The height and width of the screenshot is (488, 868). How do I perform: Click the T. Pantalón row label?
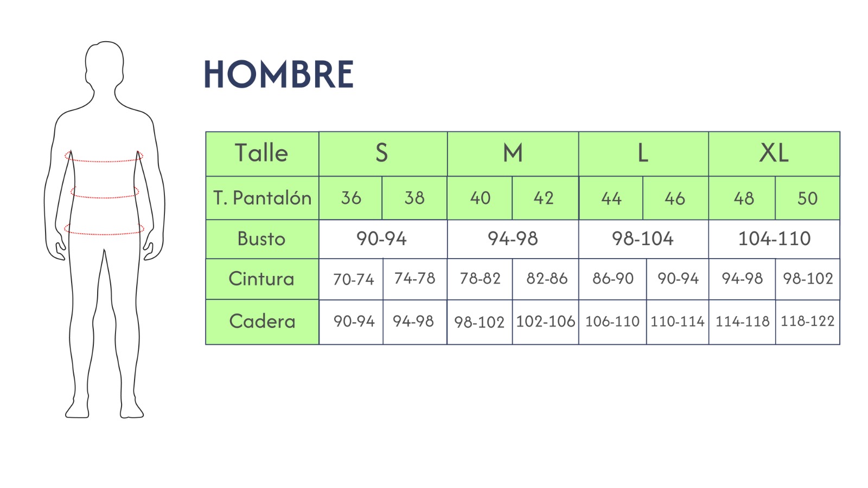[x=261, y=198]
